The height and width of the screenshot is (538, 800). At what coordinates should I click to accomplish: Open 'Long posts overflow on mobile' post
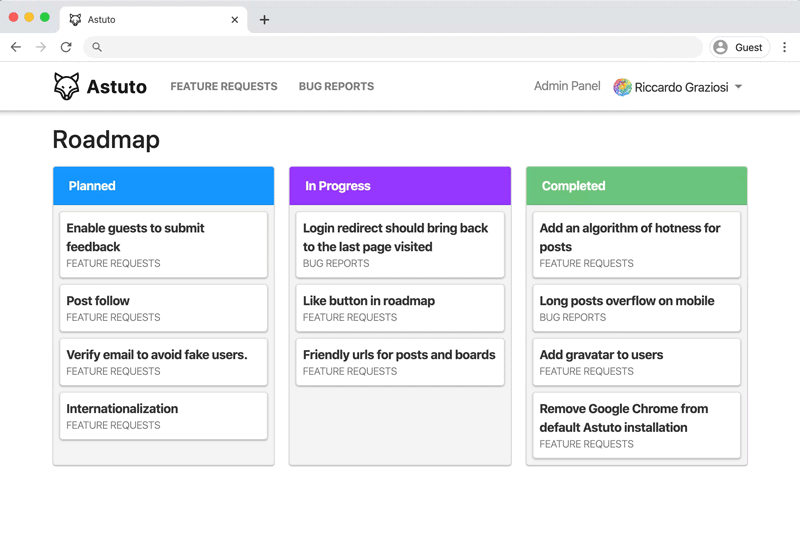coord(636,307)
